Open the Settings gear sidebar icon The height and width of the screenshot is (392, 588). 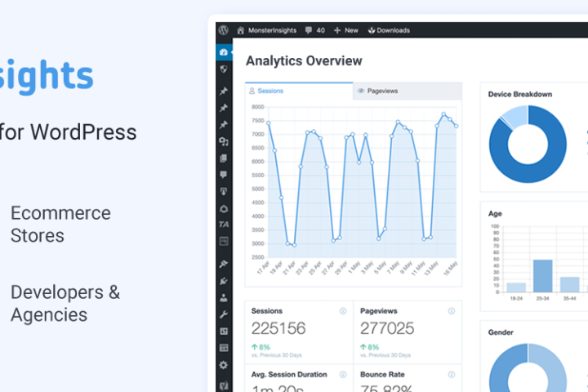[224, 365]
